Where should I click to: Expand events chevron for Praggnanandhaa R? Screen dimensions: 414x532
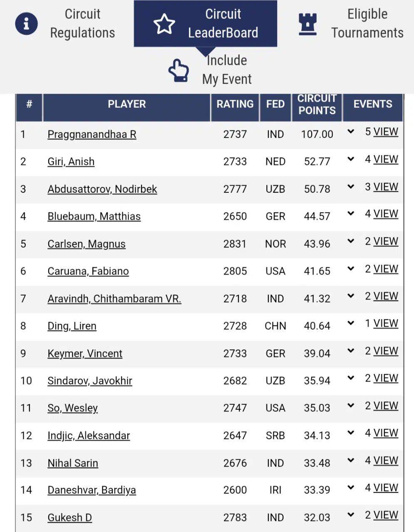pos(351,132)
